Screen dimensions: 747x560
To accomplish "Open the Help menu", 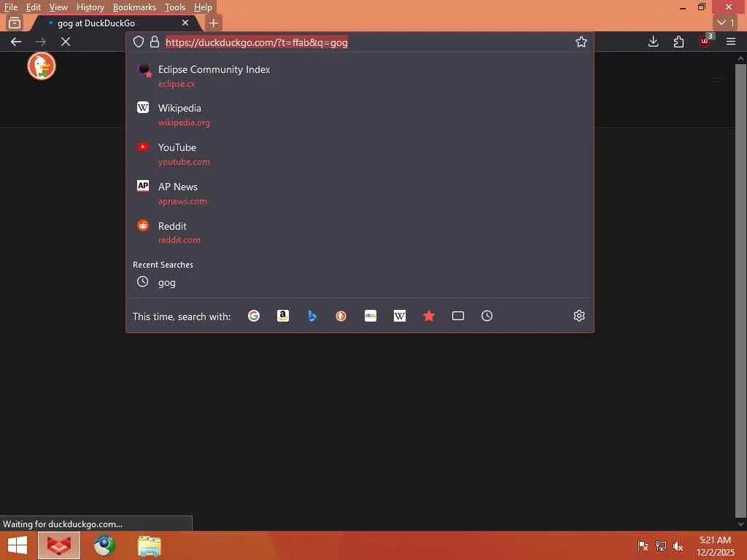I will point(203,7).
